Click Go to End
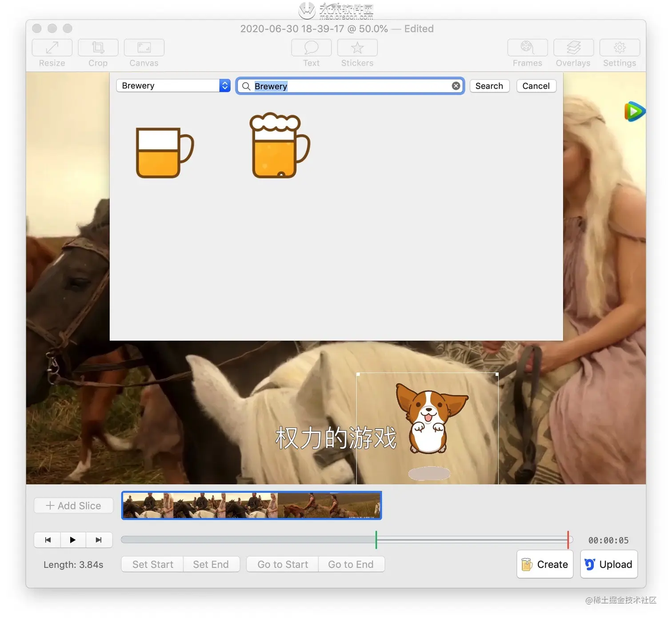672x620 pixels. pyautogui.click(x=351, y=564)
